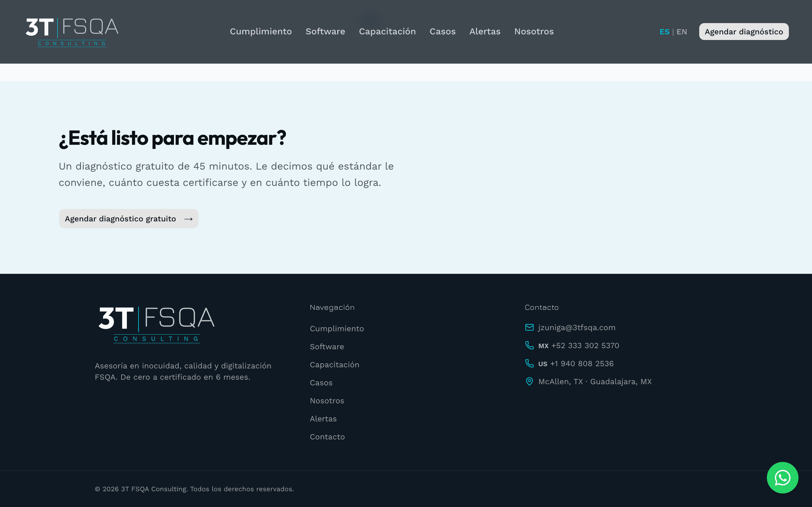
Task: Click the phone icon beside the US number
Action: coord(529,363)
